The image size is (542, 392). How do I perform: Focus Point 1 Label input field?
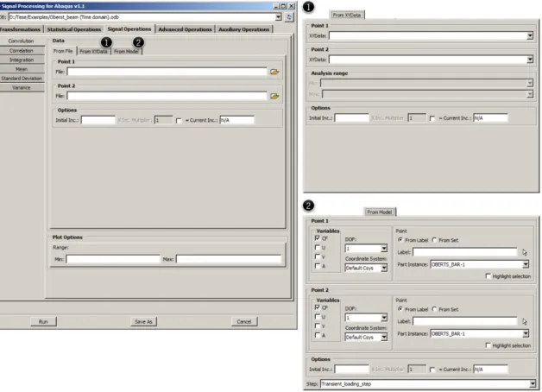coord(465,252)
